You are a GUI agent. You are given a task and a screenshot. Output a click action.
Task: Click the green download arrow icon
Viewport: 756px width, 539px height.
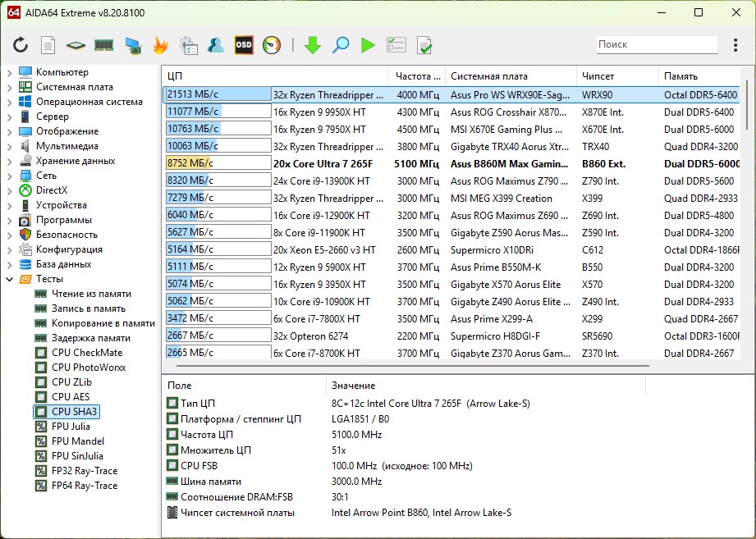312,45
